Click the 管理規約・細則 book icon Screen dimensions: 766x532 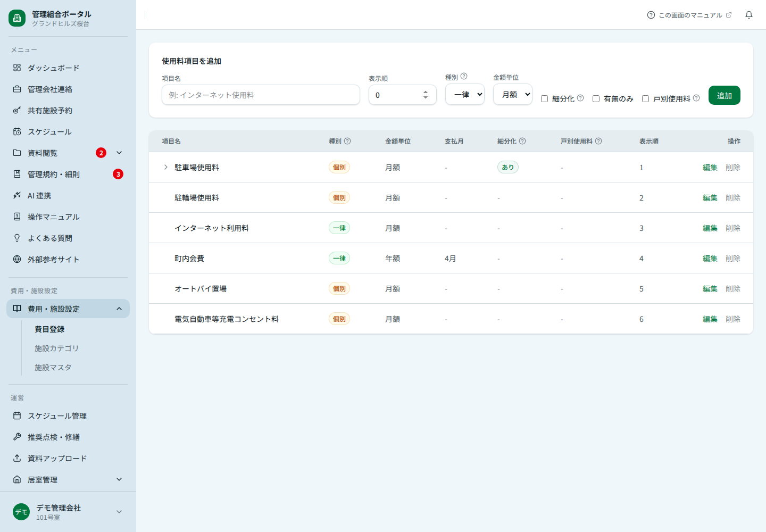[17, 174]
